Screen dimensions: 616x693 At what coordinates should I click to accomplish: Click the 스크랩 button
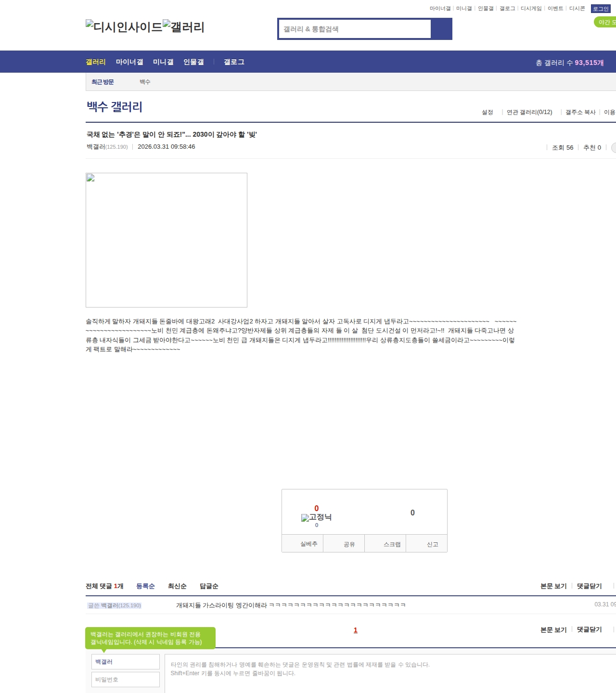point(392,544)
